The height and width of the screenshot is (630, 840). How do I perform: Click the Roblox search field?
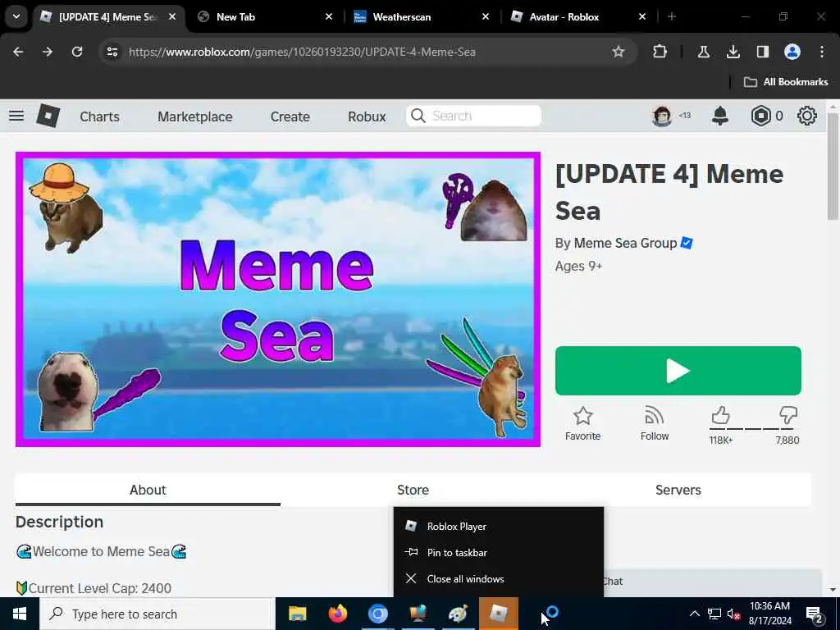tap(473, 116)
